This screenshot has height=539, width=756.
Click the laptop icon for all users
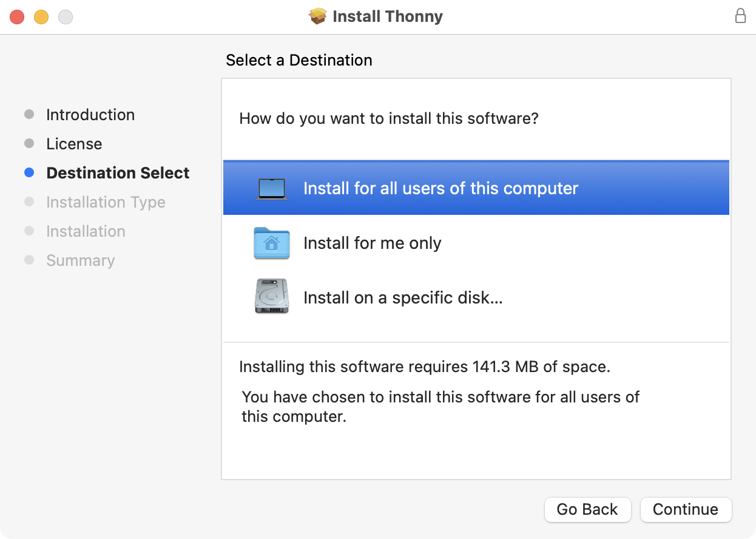click(271, 189)
